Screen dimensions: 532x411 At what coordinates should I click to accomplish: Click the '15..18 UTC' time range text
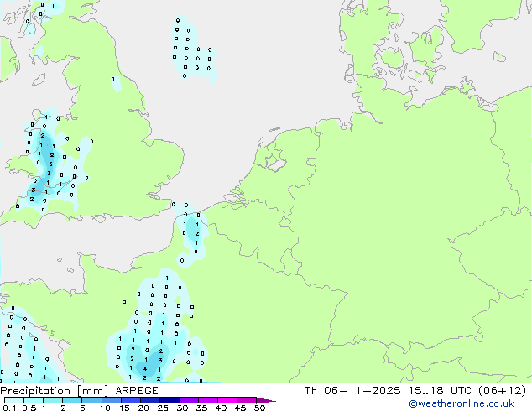tap(440, 391)
